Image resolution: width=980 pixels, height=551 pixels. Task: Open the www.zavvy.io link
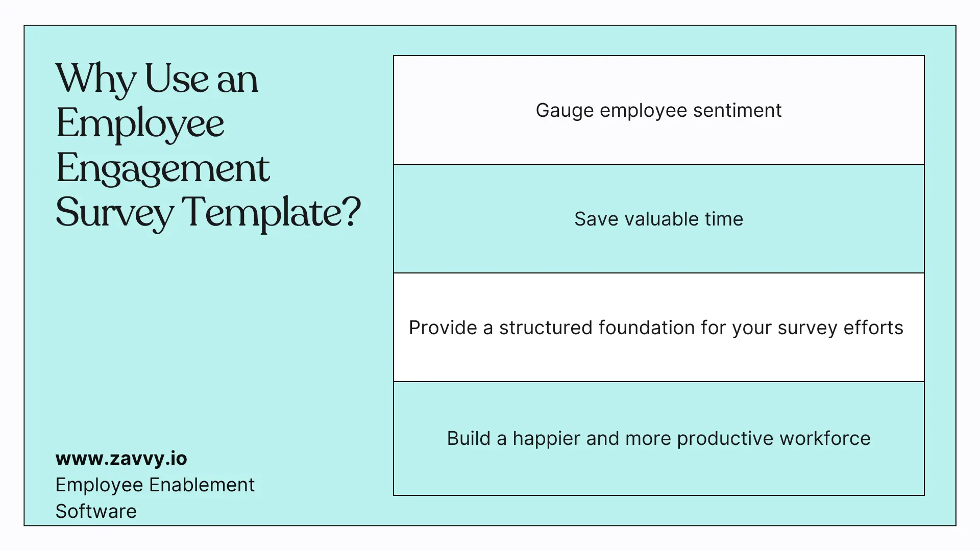(121, 458)
